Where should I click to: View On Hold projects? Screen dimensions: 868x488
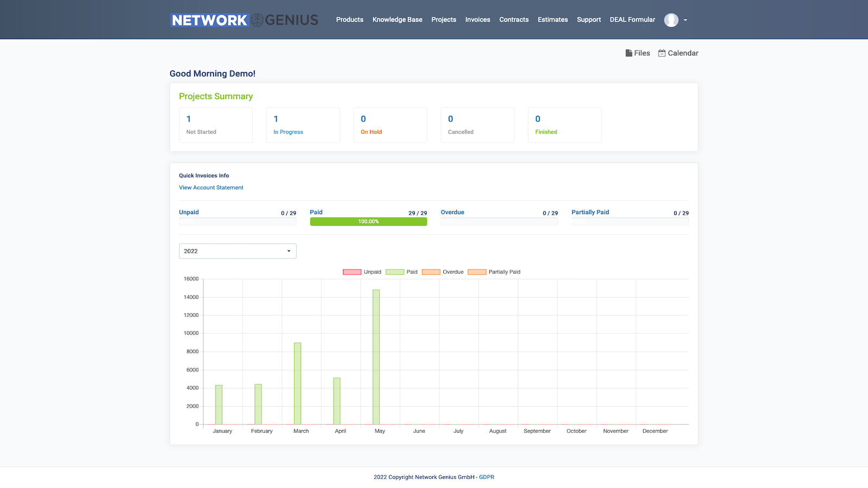pyautogui.click(x=390, y=125)
